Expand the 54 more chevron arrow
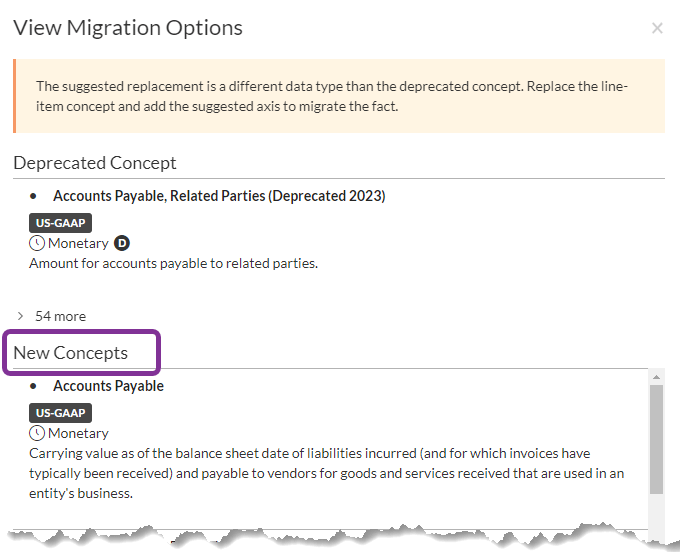The height and width of the screenshot is (552, 680). click(20, 316)
